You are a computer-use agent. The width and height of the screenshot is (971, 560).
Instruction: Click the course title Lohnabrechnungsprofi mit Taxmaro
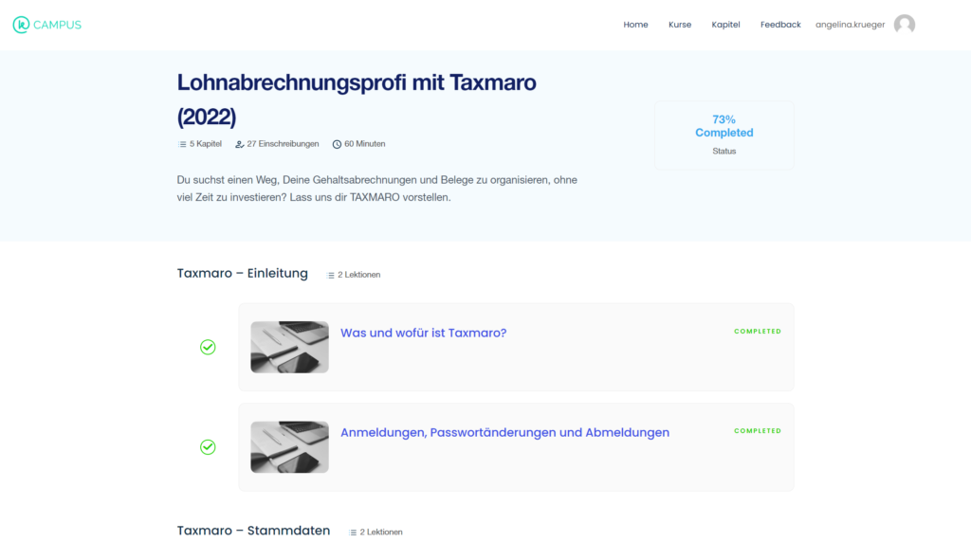357,99
